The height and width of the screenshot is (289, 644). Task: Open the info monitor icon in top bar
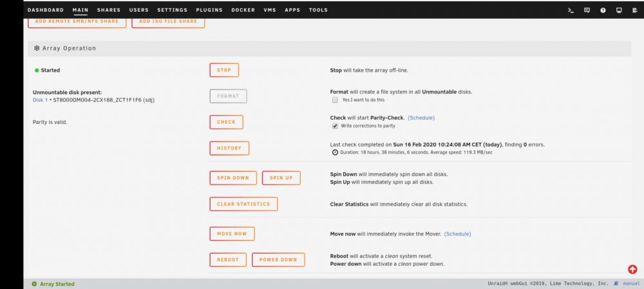point(619,10)
